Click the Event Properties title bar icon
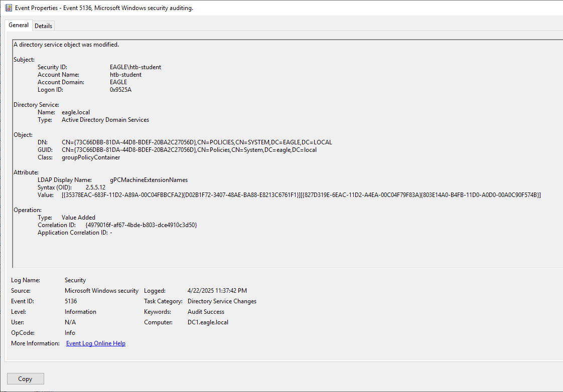 pyautogui.click(x=9, y=8)
